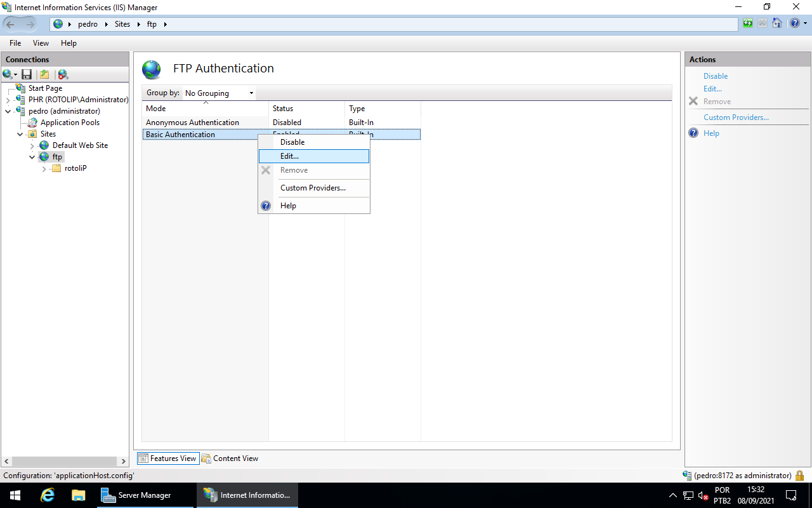Collapse the Sites tree node

point(20,134)
